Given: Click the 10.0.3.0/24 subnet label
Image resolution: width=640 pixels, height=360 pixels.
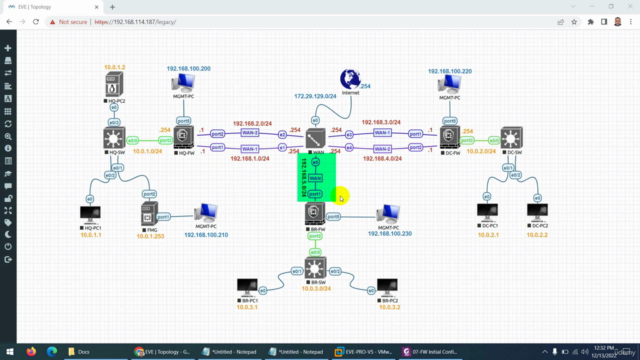Looking at the screenshot, I should click(316, 289).
